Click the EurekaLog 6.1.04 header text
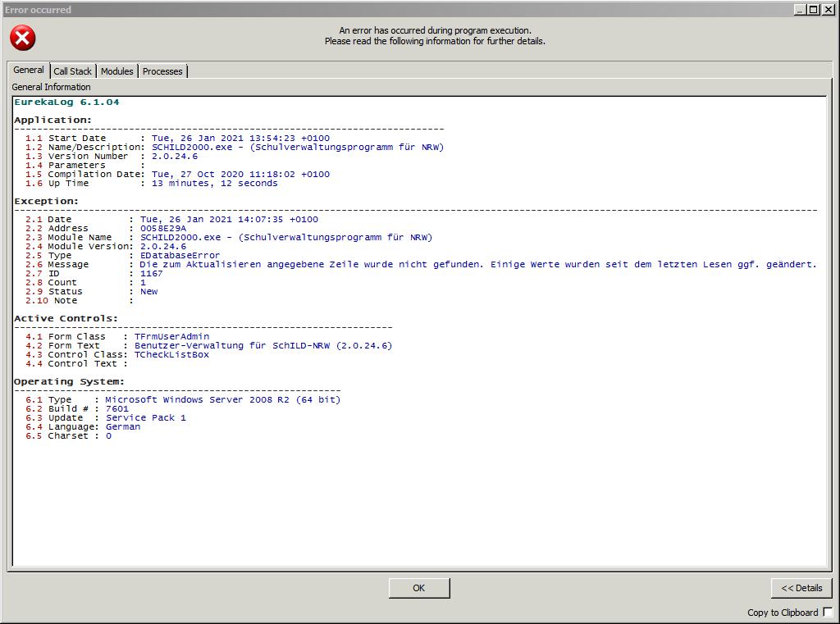840x624 pixels. tap(66, 102)
